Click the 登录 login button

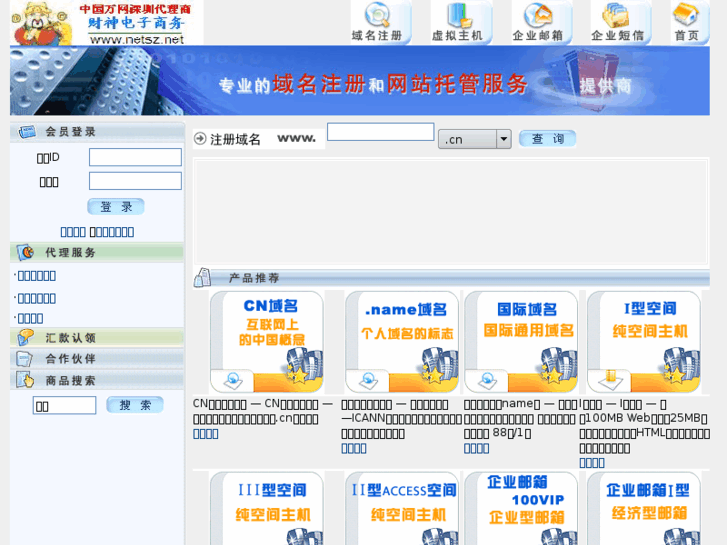point(116,207)
